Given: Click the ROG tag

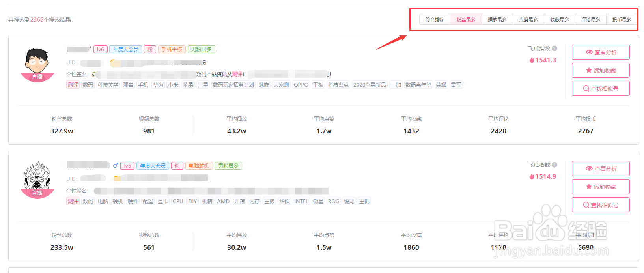Looking at the screenshot, I should [334, 201].
